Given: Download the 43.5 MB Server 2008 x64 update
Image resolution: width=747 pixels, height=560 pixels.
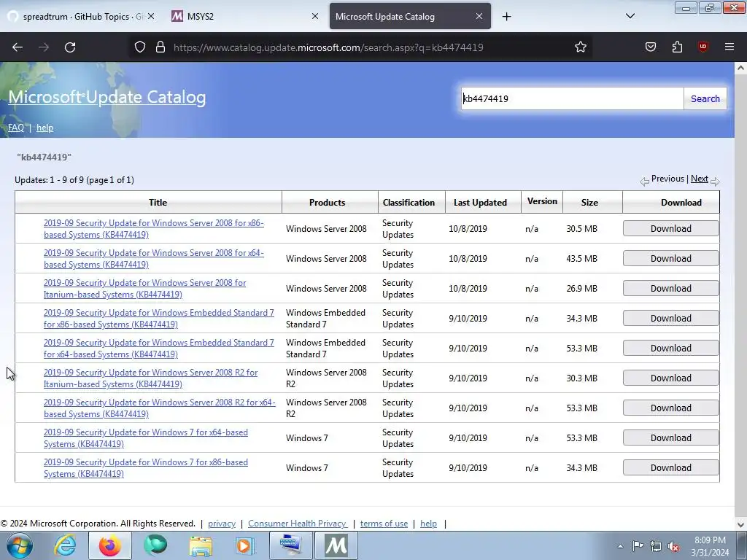Looking at the screenshot, I should click(x=671, y=259).
